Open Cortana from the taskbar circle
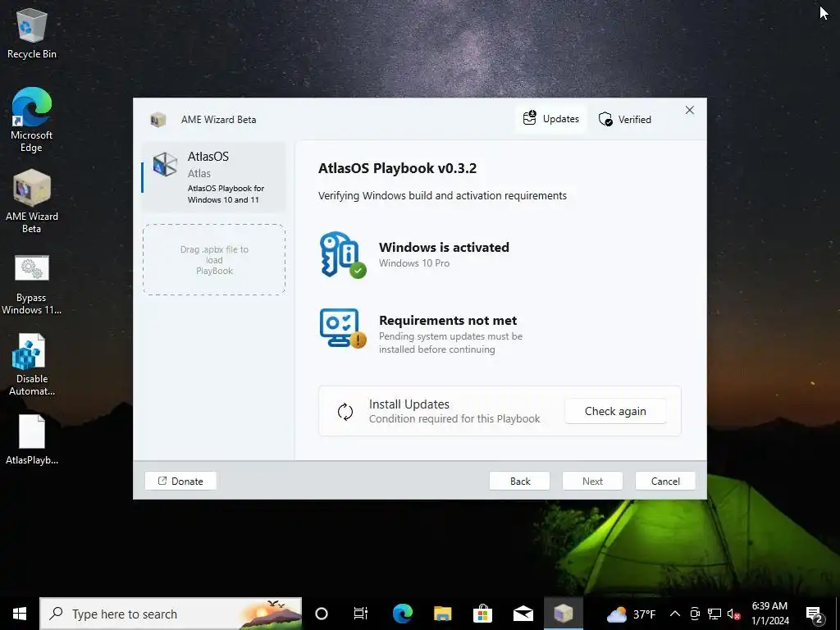This screenshot has width=840, height=630. coord(322,614)
